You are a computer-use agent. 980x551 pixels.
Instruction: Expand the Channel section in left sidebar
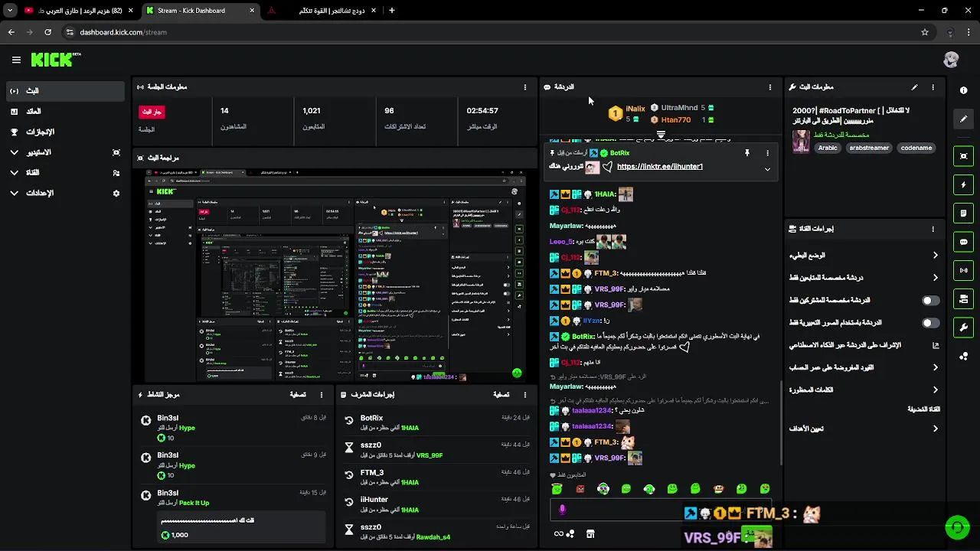pos(65,173)
